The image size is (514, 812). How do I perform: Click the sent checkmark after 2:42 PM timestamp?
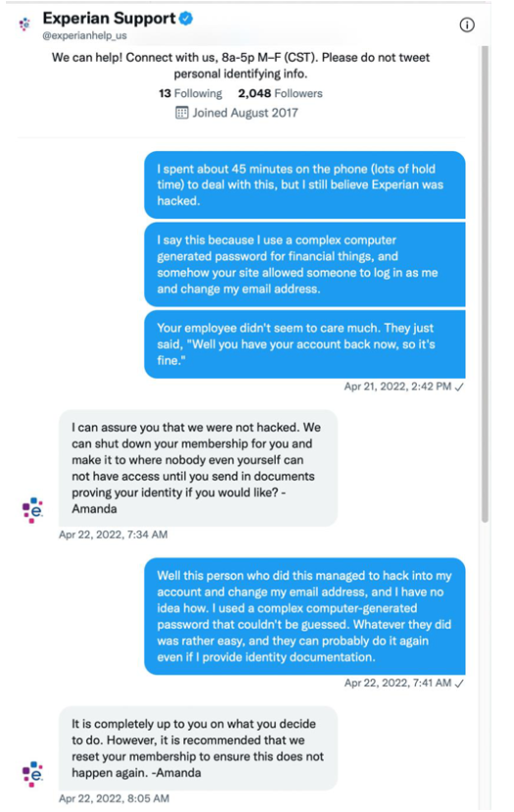(459, 386)
